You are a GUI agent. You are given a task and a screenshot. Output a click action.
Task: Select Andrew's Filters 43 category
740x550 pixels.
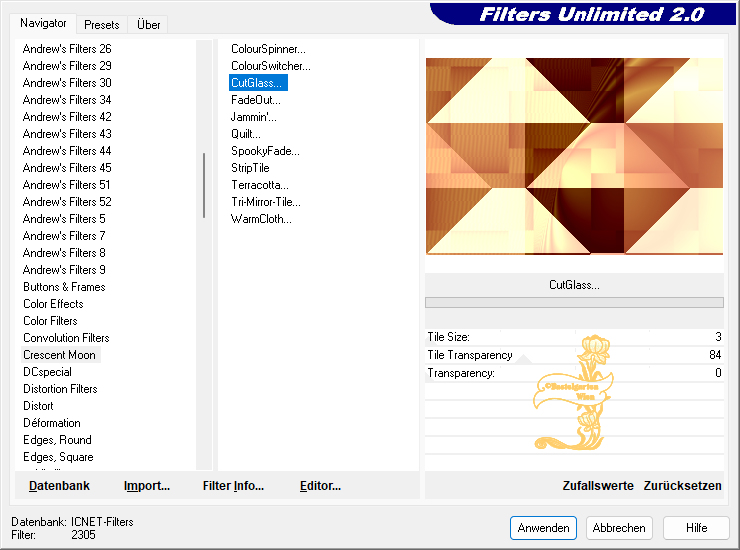click(x=67, y=134)
